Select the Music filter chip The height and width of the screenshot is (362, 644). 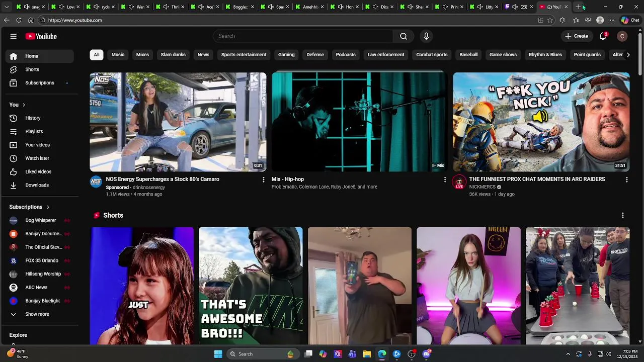(x=118, y=55)
